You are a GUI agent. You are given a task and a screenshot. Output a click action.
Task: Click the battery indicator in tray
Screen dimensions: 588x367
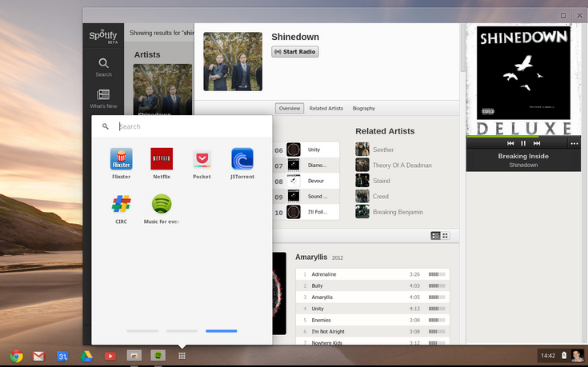click(x=564, y=355)
